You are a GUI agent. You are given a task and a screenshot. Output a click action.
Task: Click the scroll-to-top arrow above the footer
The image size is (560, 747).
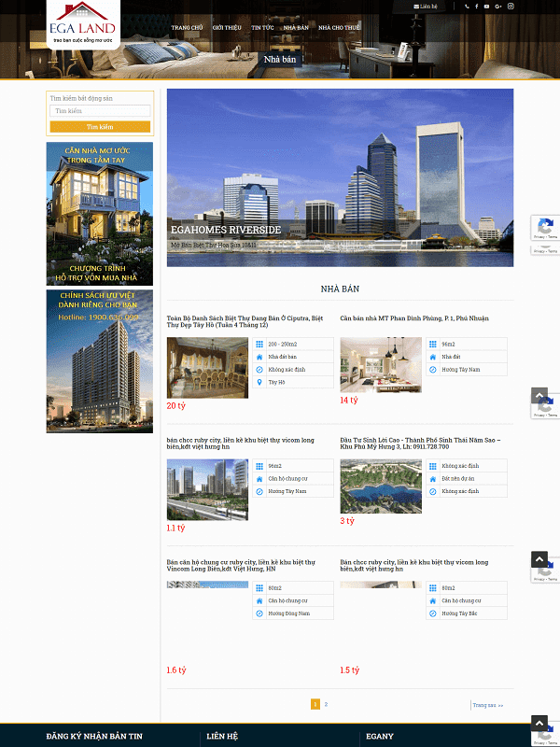click(539, 723)
